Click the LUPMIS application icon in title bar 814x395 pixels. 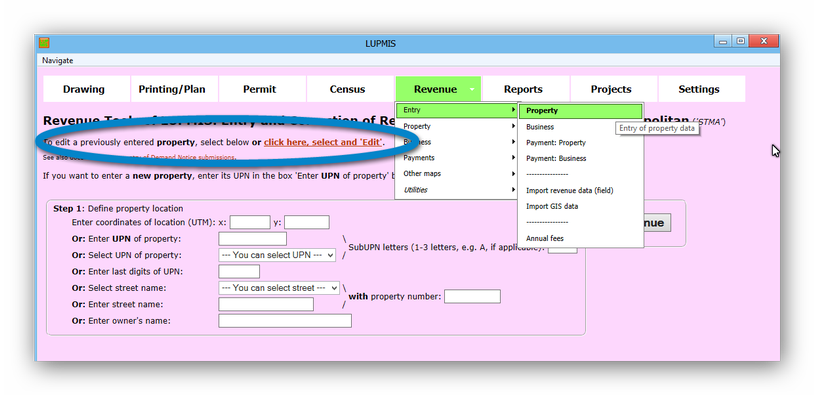point(44,43)
